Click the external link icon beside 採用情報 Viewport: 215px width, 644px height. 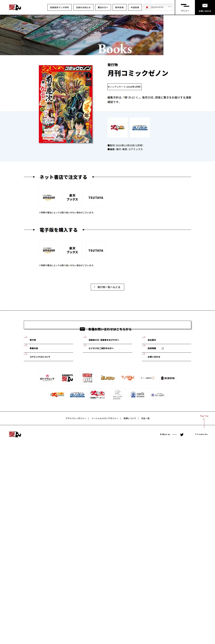tap(163, 349)
